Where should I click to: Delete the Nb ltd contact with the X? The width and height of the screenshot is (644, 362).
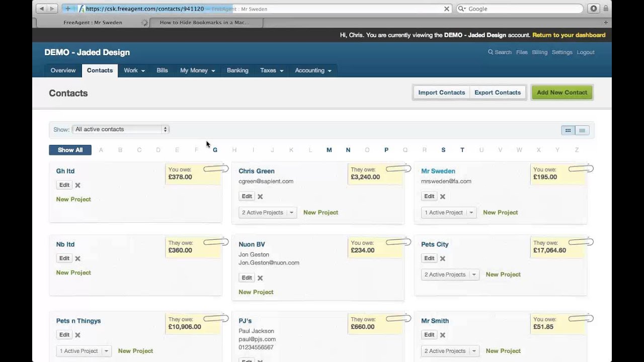tap(77, 258)
